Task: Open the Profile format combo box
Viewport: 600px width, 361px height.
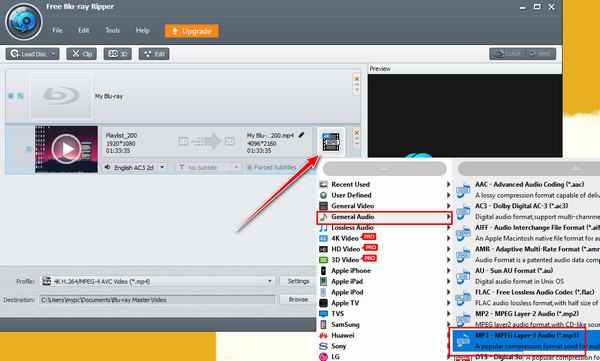Action: click(158, 281)
